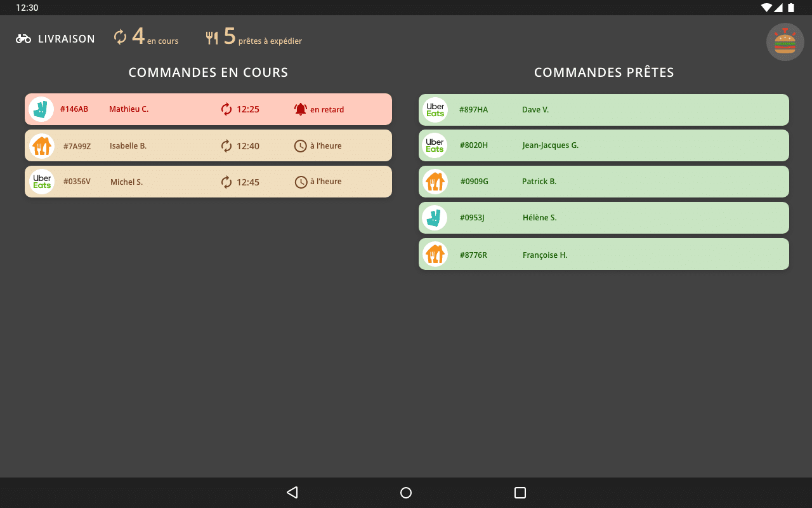Click customer name Jean-Jacques G.
The width and height of the screenshot is (812, 508).
(551, 145)
